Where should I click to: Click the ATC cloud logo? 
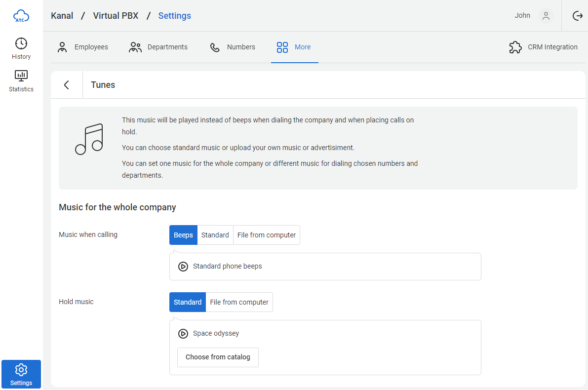[x=21, y=16]
